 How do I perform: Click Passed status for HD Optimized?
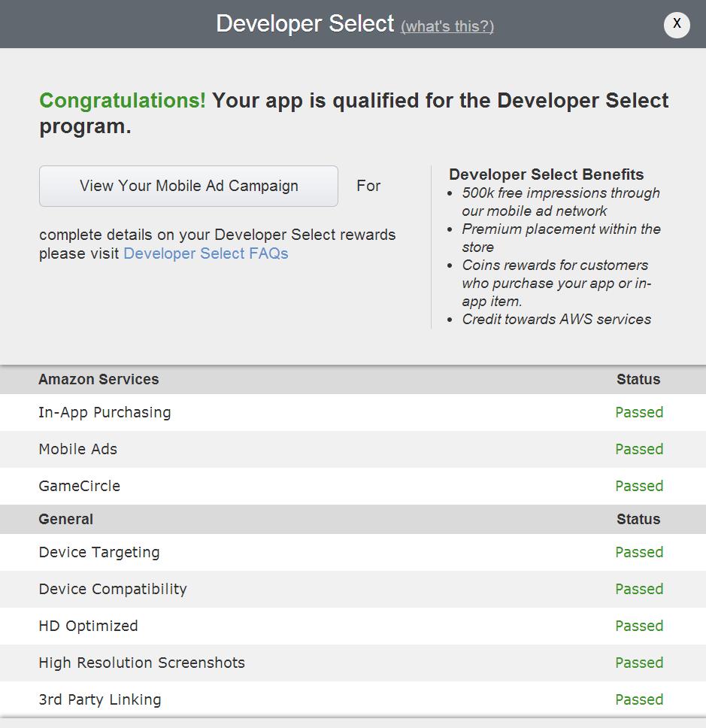coord(639,626)
